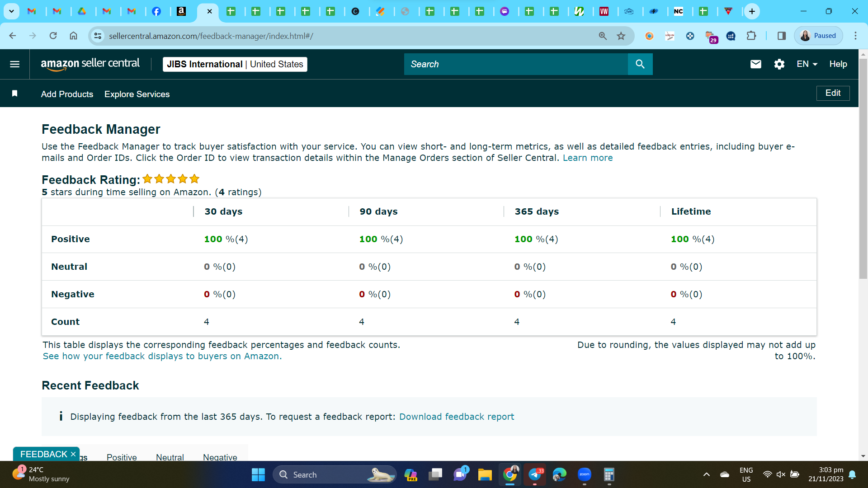Viewport: 868px width, 488px height.
Task: Click Download feedback report
Action: point(457,417)
